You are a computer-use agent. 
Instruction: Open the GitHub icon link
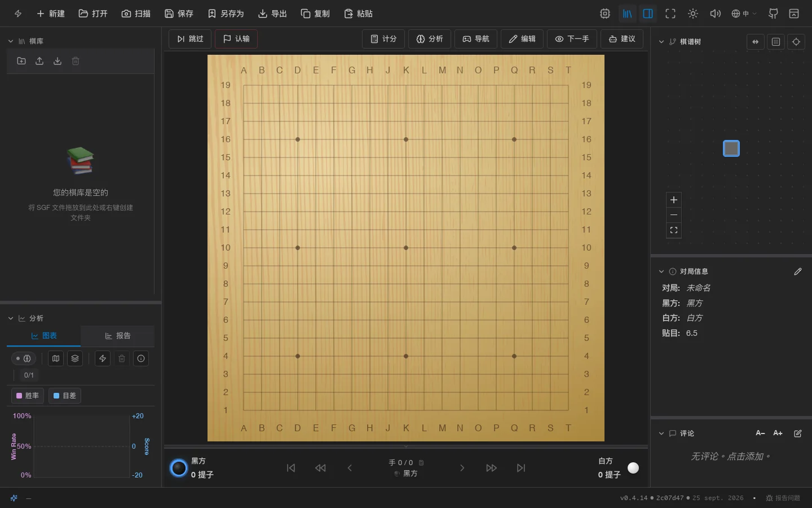773,14
